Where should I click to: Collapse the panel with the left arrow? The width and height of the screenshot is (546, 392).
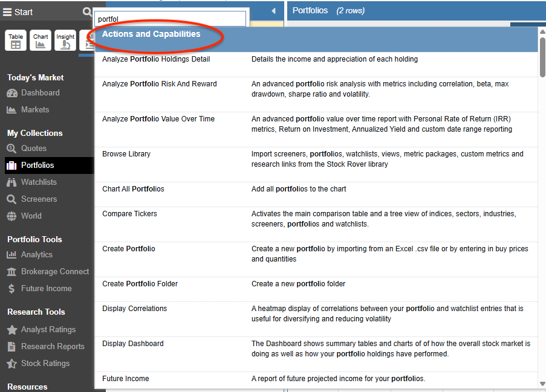pos(274,11)
